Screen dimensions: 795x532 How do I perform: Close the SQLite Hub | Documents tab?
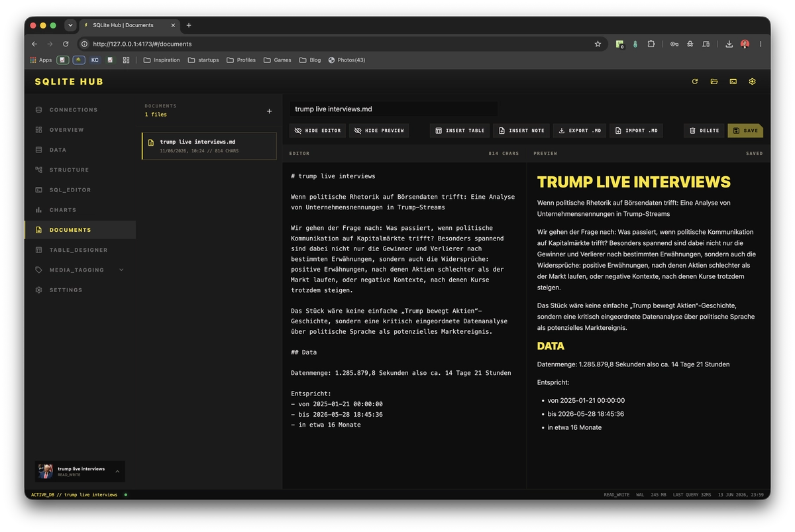[174, 25]
